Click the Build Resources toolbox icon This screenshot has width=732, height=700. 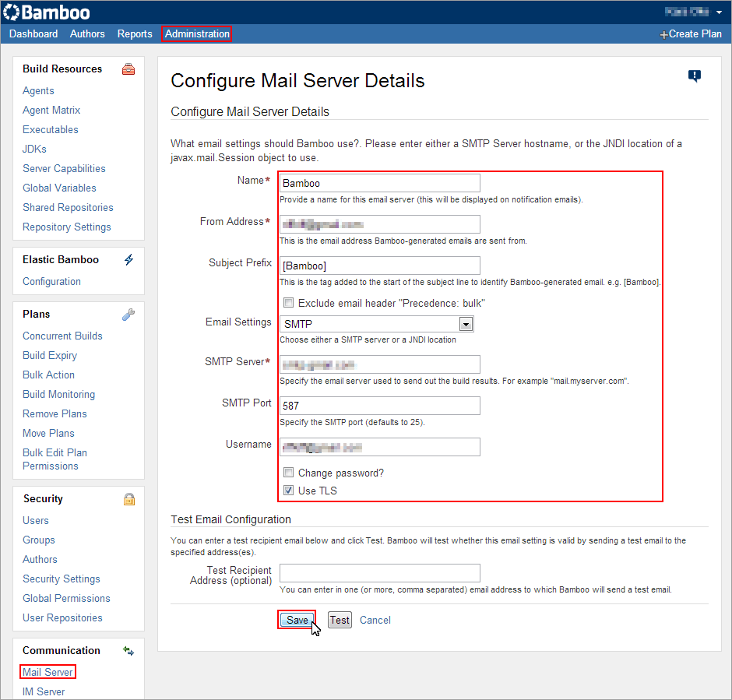128,69
